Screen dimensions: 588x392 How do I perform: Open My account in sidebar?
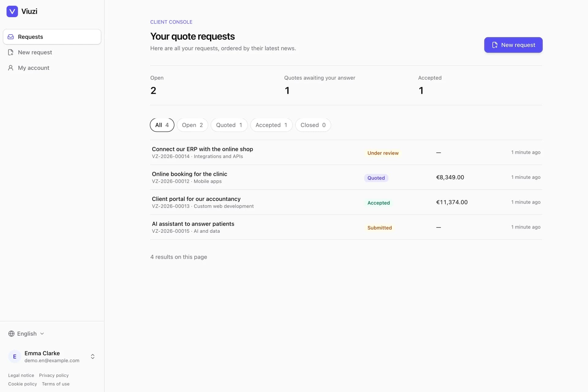point(52,68)
